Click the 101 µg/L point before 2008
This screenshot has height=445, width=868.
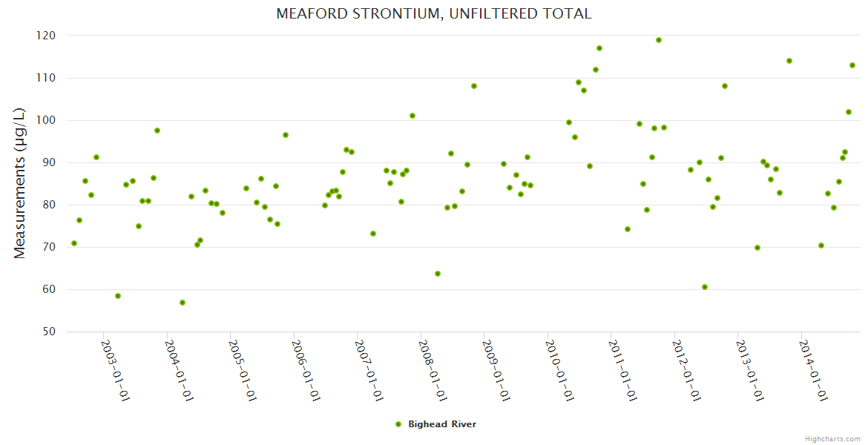click(x=412, y=116)
